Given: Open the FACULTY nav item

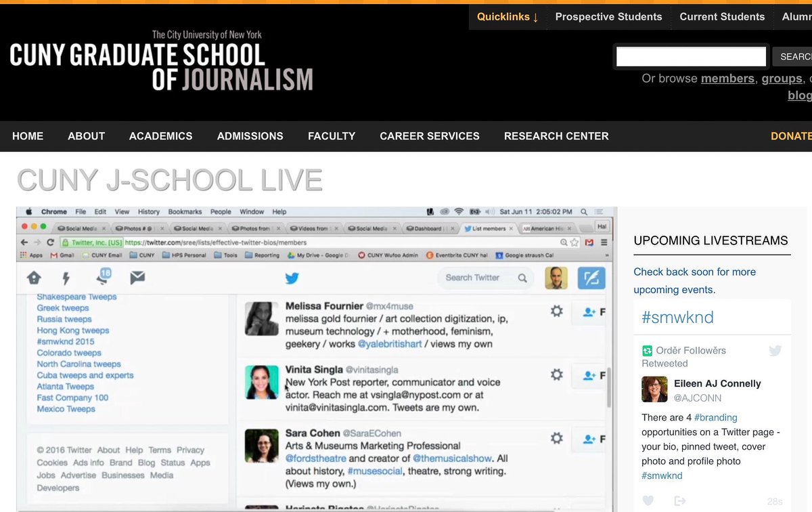Looking at the screenshot, I should point(332,136).
